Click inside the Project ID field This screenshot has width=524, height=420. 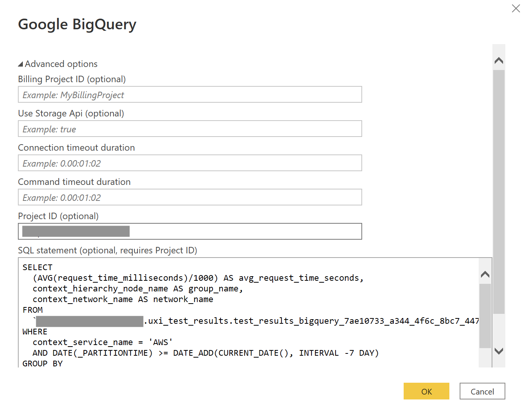coord(190,231)
